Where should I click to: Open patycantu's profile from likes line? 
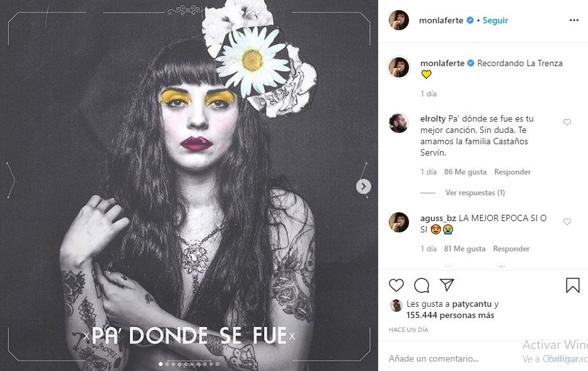[x=472, y=304]
